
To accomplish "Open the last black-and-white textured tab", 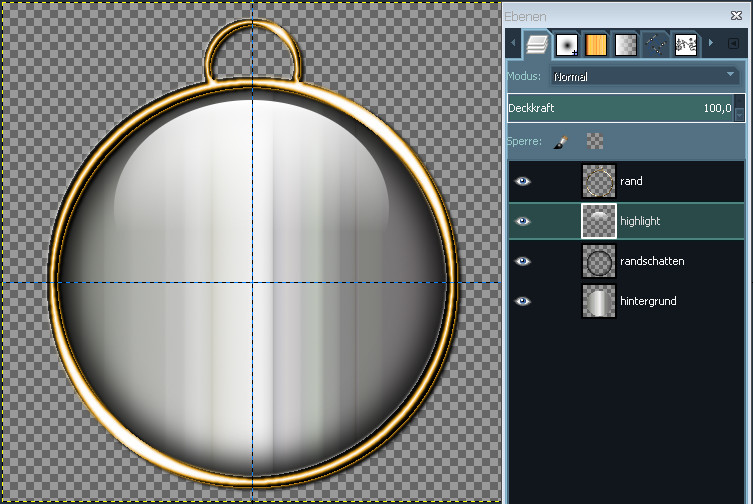I will click(686, 44).
